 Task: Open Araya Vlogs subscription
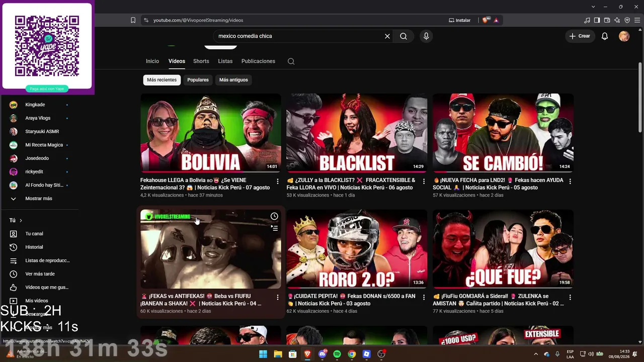pyautogui.click(x=38, y=118)
